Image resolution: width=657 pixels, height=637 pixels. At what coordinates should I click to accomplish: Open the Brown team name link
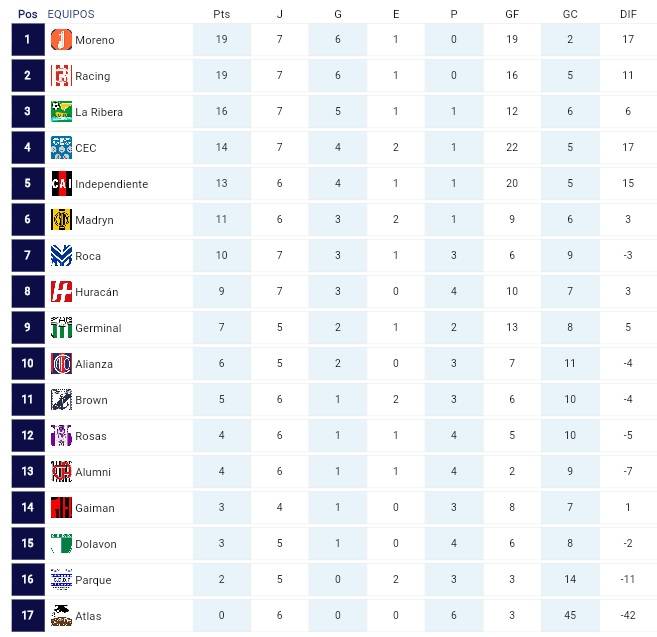tap(91, 400)
